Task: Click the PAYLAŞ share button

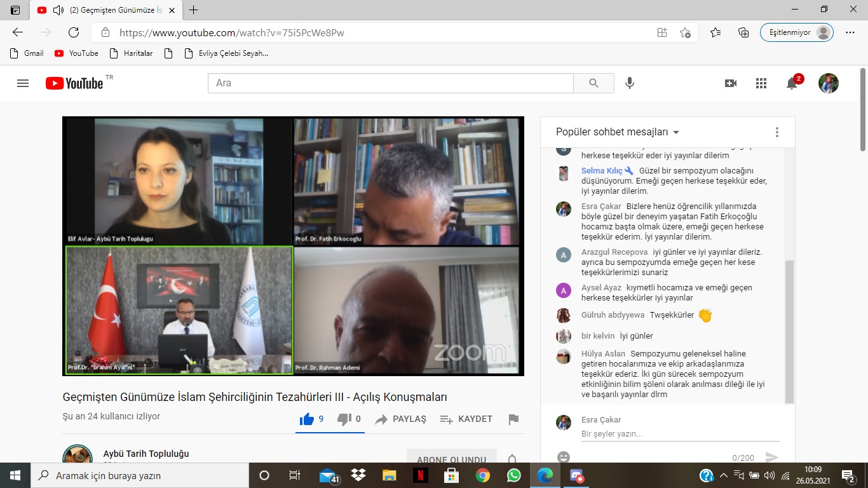Action: click(x=401, y=419)
